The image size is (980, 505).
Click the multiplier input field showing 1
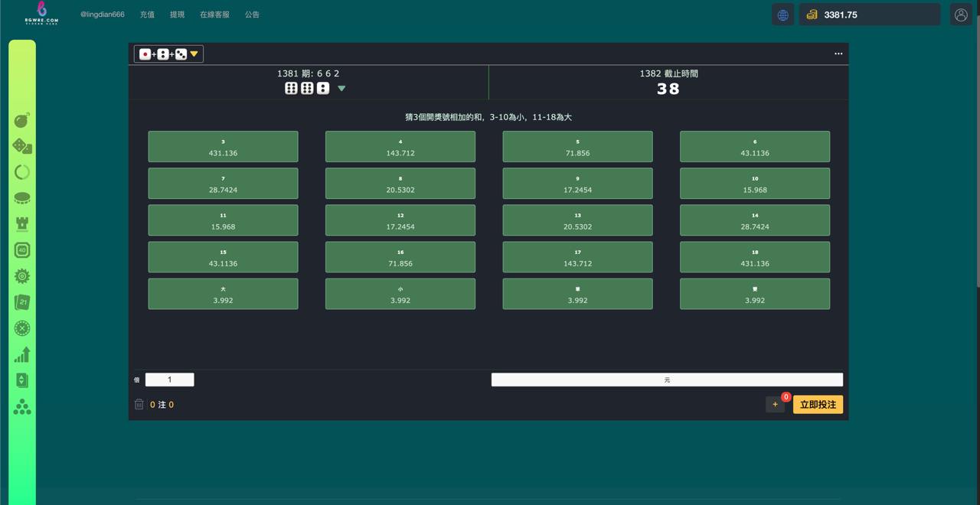170,380
